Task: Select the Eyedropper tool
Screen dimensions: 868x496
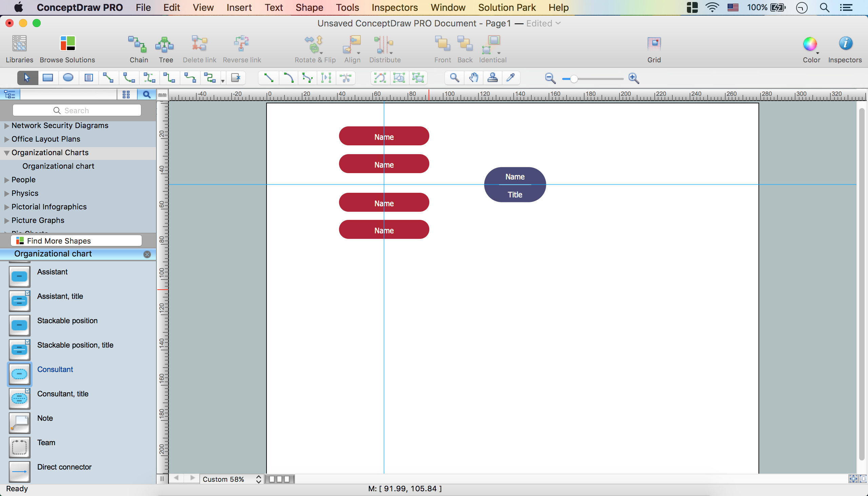Action: (x=510, y=78)
